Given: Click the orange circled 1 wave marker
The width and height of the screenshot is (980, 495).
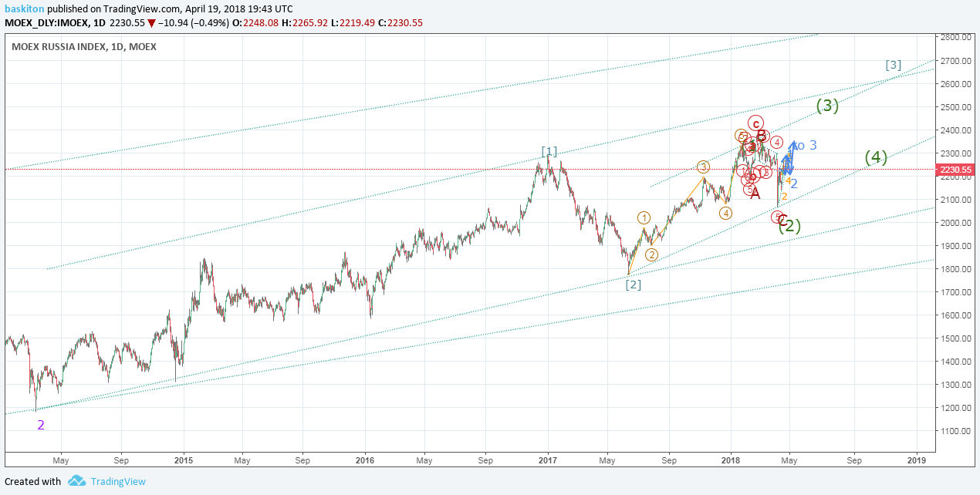Looking at the screenshot, I should [x=644, y=218].
